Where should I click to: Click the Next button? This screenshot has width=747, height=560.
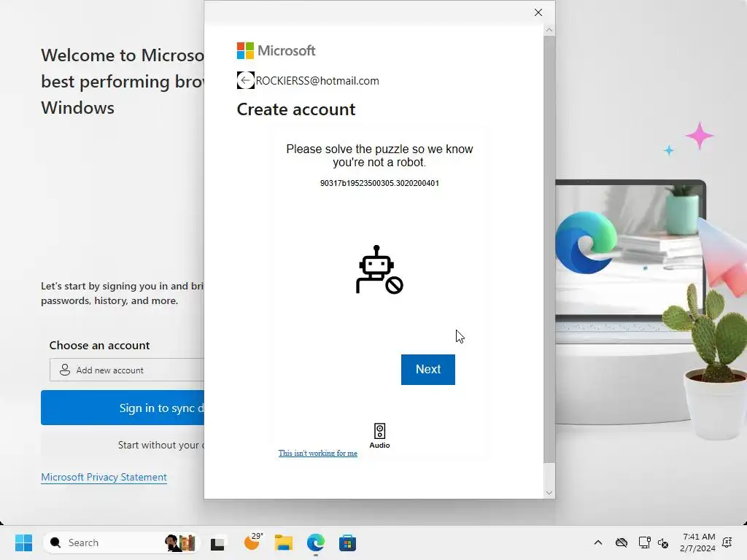pyautogui.click(x=427, y=370)
